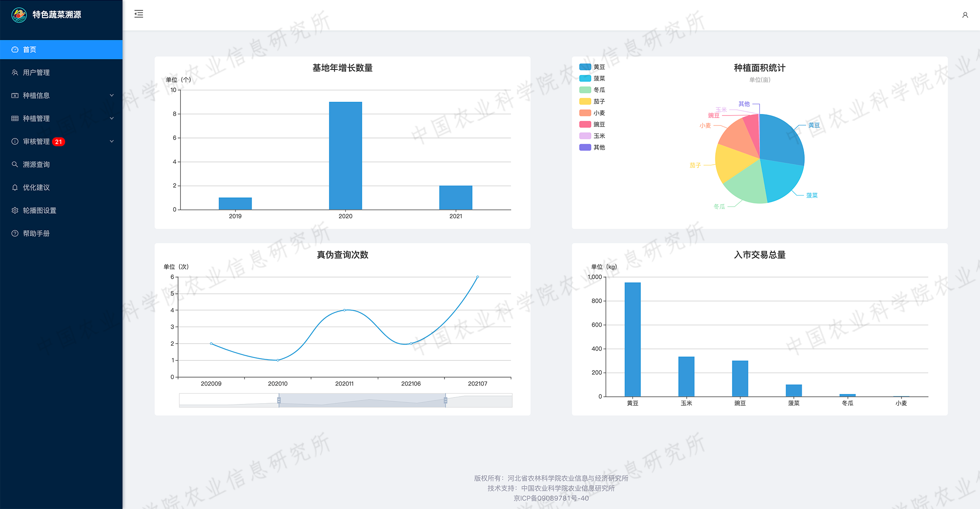Open the user profile icon at top right
The height and width of the screenshot is (509, 980).
(965, 15)
